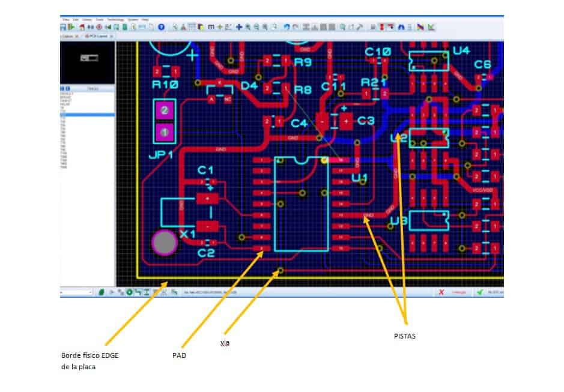This screenshot has width=564, height=392.
Task: Click the blue floppy Save icon
Action: click(62, 27)
